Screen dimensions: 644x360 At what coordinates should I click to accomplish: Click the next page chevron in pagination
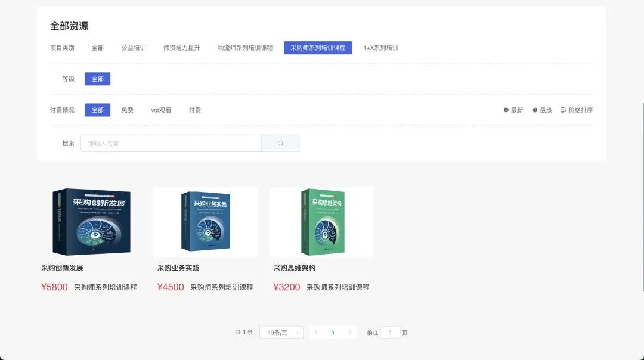(x=351, y=333)
